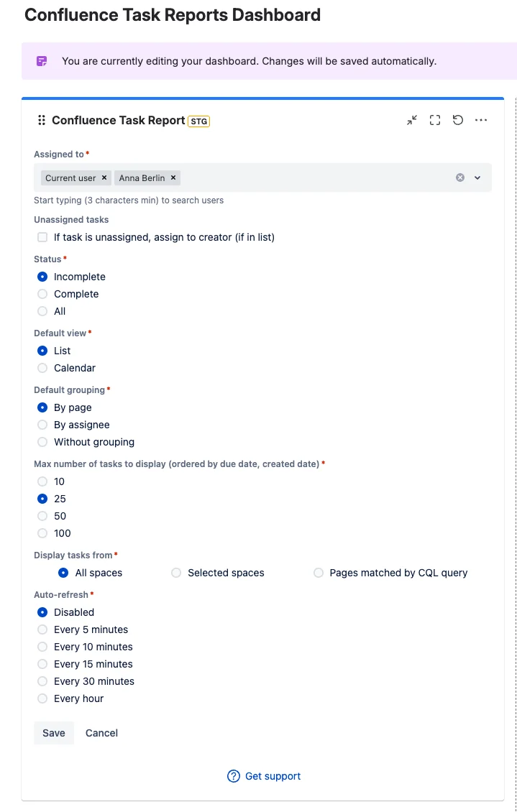Expand the Assigned to dropdown chevron
The image size is (517, 812).
tap(477, 177)
